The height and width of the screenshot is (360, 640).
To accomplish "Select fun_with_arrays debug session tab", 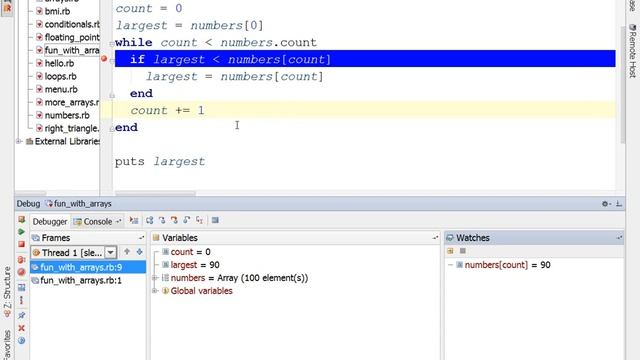I will [78, 204].
